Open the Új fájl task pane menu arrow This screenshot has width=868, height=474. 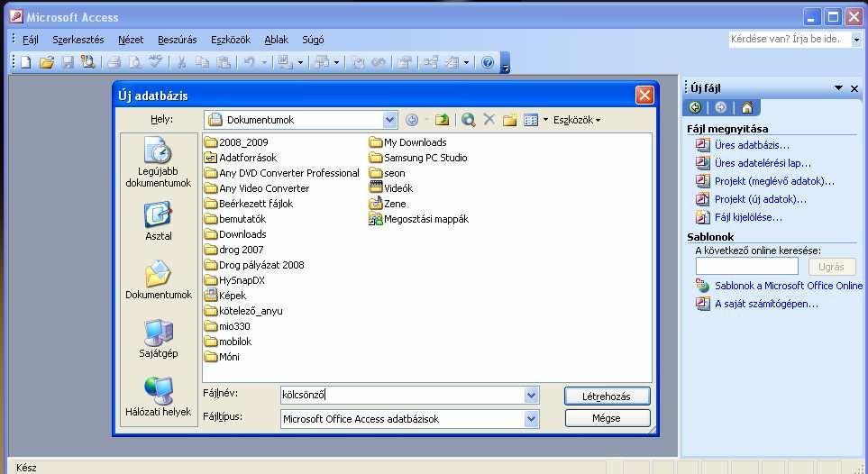[x=838, y=88]
